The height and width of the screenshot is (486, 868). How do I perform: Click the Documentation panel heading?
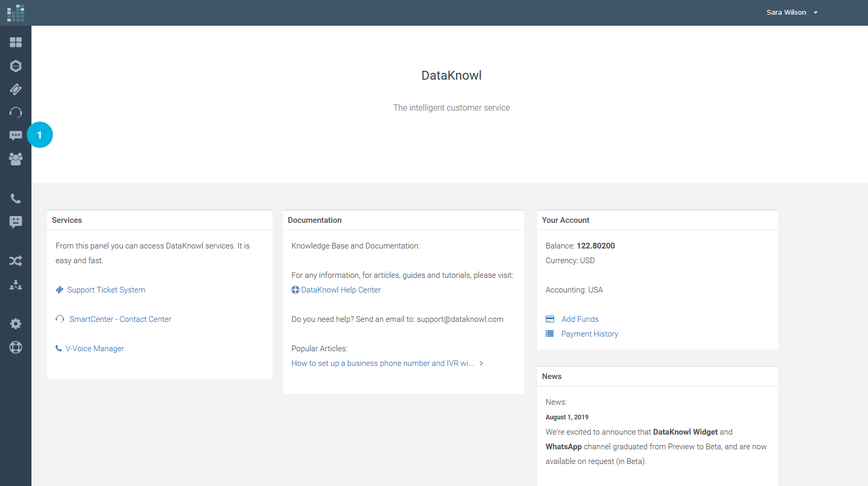(x=314, y=220)
